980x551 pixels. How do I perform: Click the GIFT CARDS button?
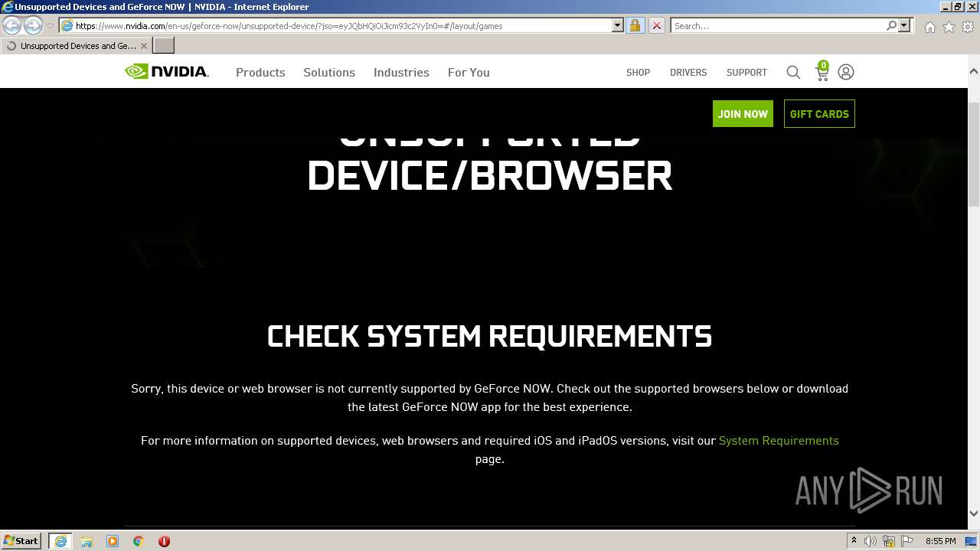coord(819,113)
